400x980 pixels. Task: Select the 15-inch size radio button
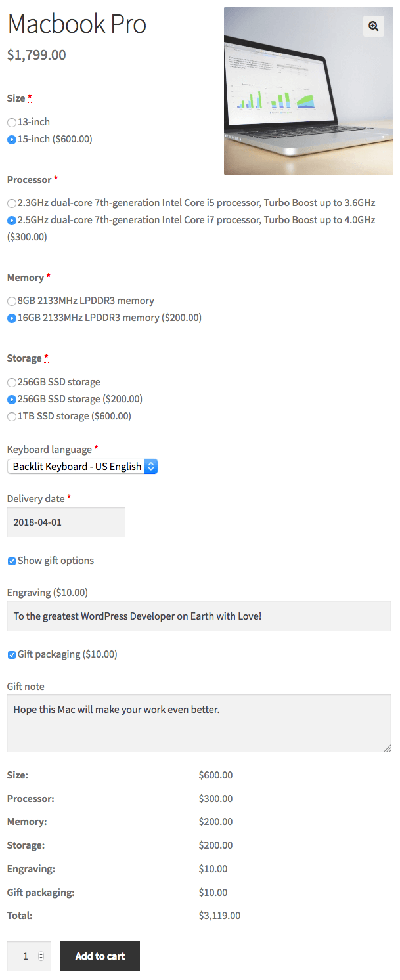[12, 139]
